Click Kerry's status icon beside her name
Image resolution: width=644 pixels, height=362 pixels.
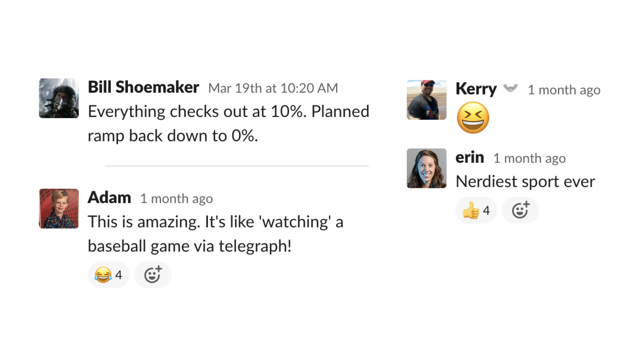(x=511, y=88)
